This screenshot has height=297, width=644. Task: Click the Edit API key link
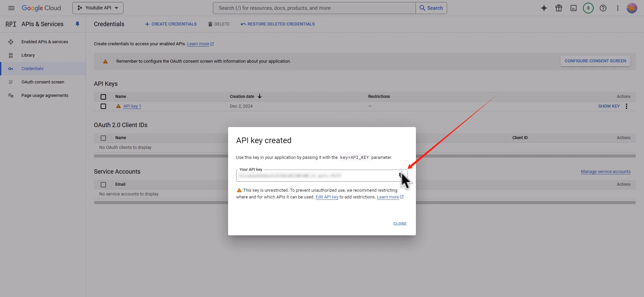(x=327, y=197)
